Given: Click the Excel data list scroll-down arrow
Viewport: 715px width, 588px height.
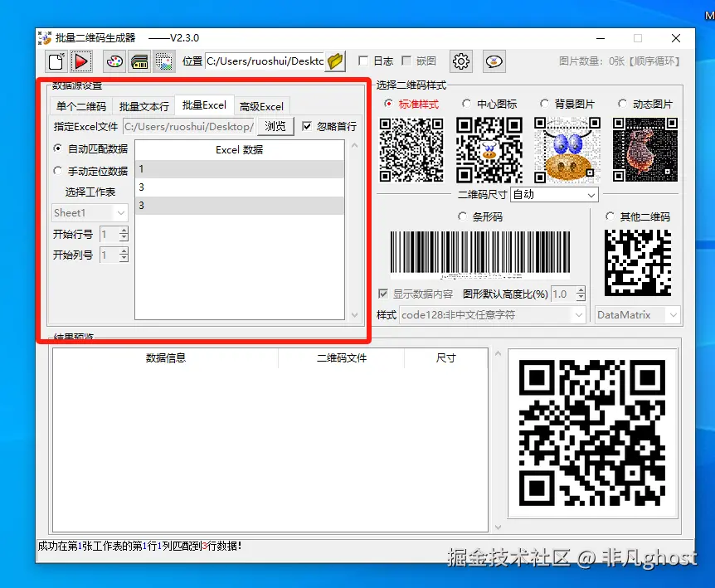Looking at the screenshot, I should pos(355,315).
